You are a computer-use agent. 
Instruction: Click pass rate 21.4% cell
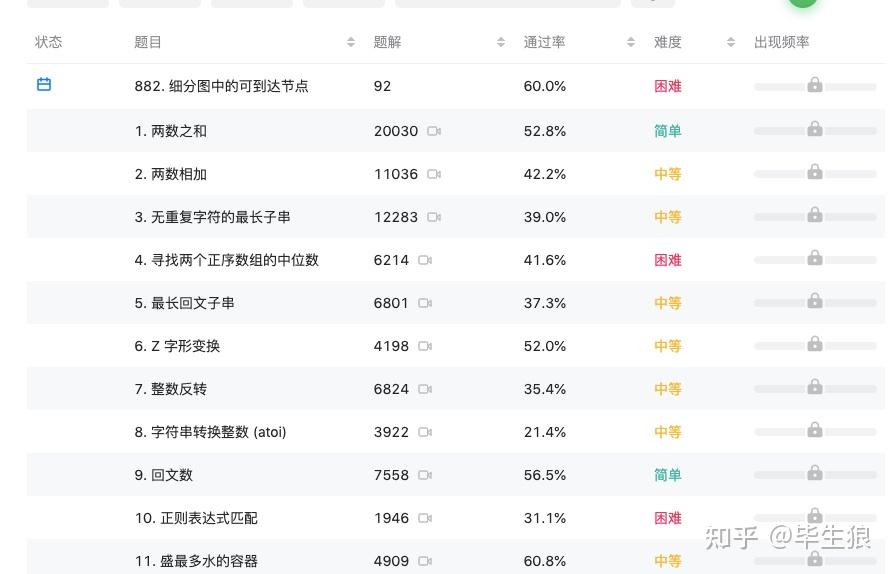click(x=544, y=432)
